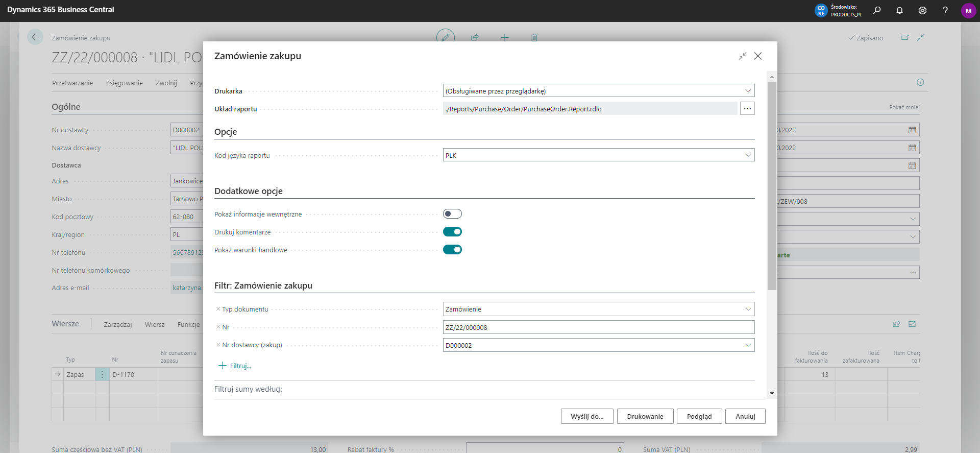
Task: Open the user account avatar M
Action: (x=968, y=11)
